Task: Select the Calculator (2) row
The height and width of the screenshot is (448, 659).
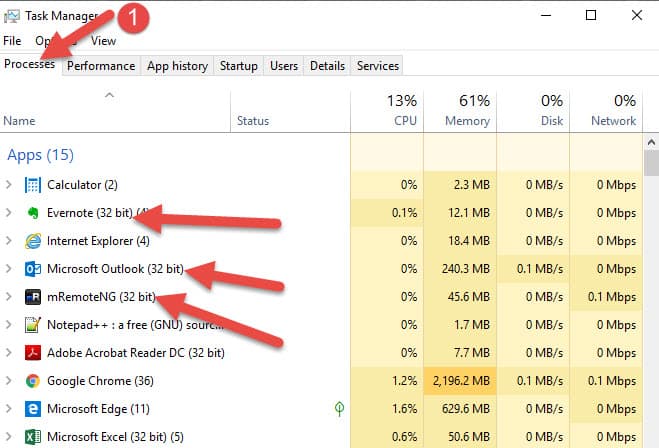Action: click(x=321, y=185)
